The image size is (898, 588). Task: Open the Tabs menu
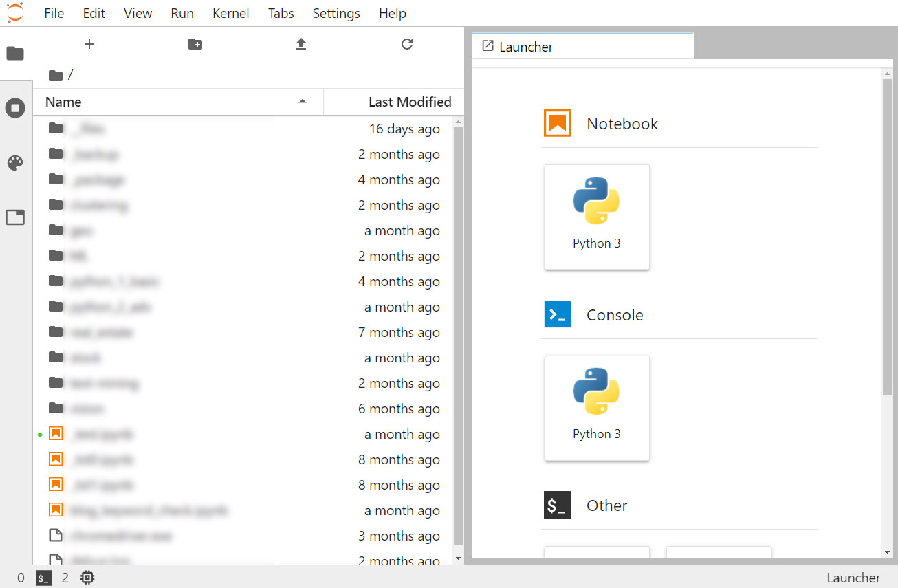pos(281,13)
